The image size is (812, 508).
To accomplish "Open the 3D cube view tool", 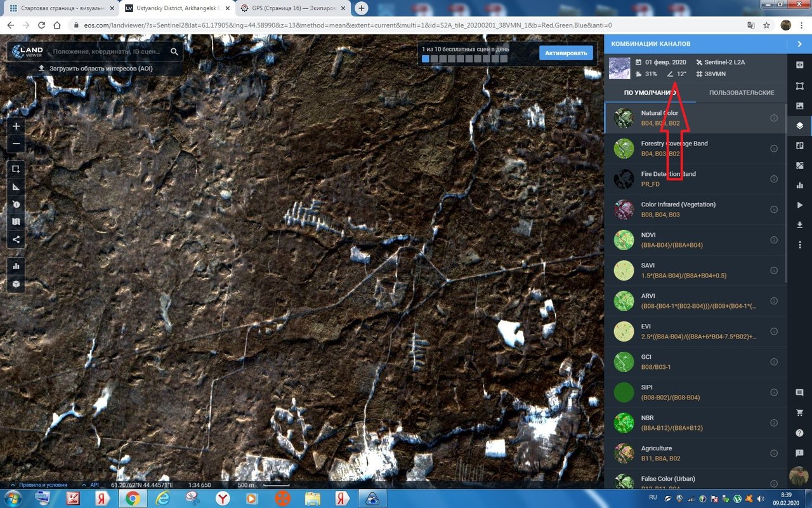I will [x=16, y=284].
